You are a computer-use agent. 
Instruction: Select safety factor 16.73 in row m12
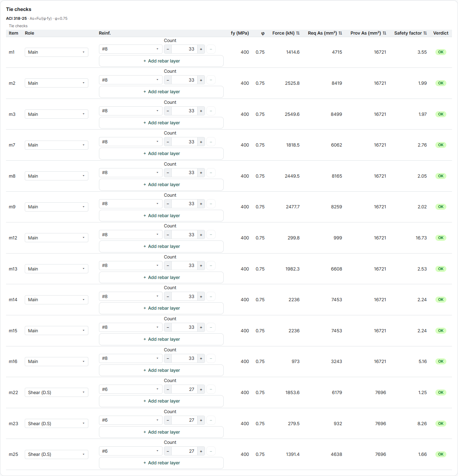tap(421, 238)
